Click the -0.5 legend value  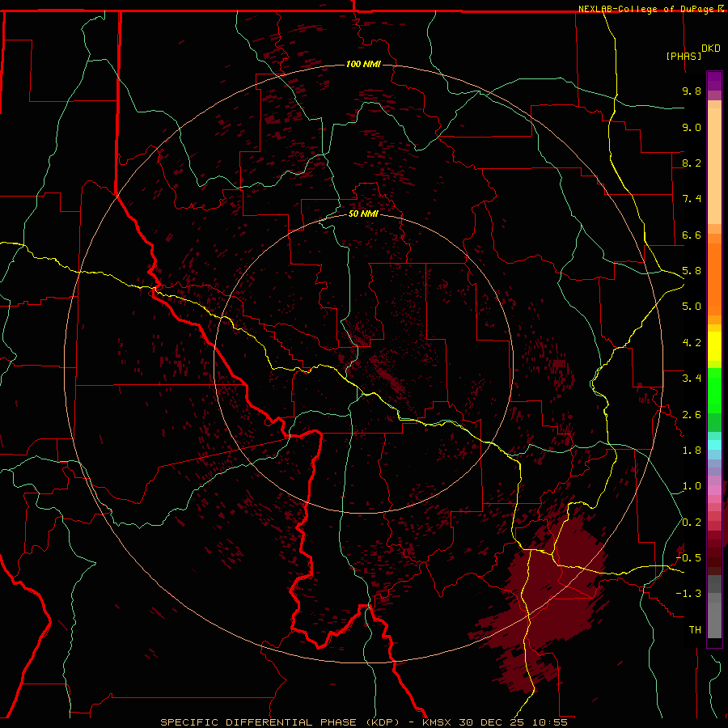688,558
